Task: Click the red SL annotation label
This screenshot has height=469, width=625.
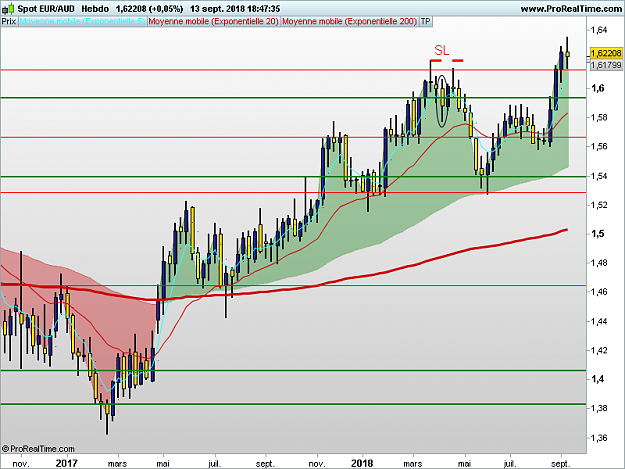Action: click(x=441, y=51)
